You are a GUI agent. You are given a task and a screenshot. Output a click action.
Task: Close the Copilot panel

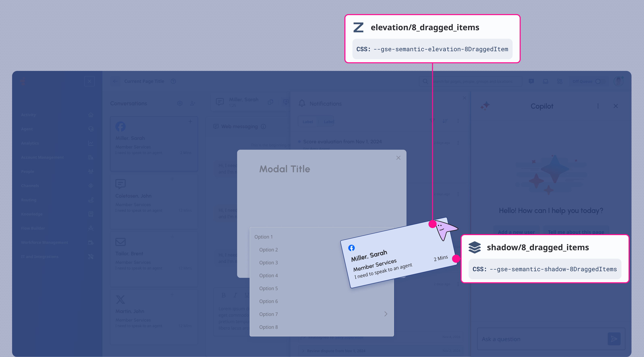pyautogui.click(x=616, y=106)
